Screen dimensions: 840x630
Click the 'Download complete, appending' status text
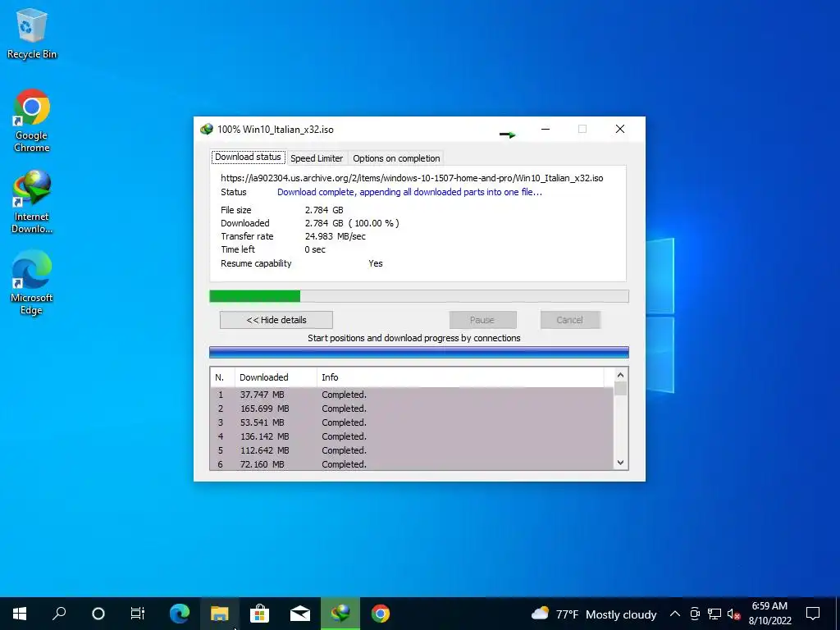click(410, 192)
